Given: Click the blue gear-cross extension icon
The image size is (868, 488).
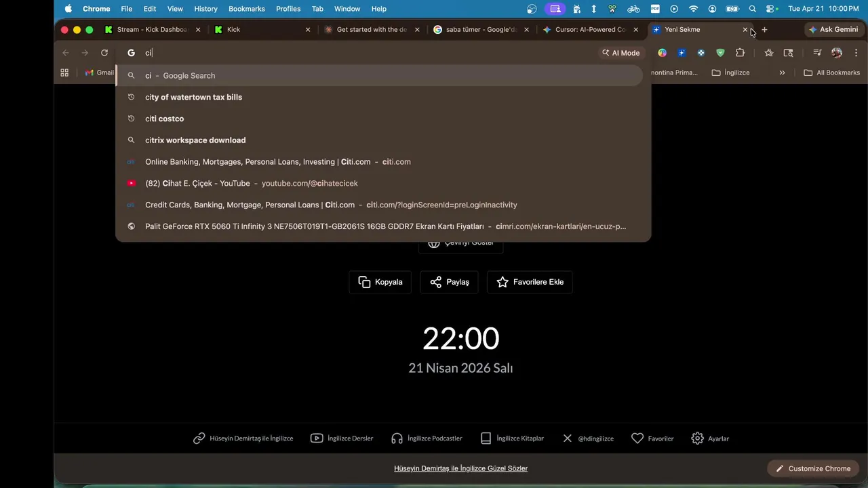Looking at the screenshot, I should click(x=701, y=53).
